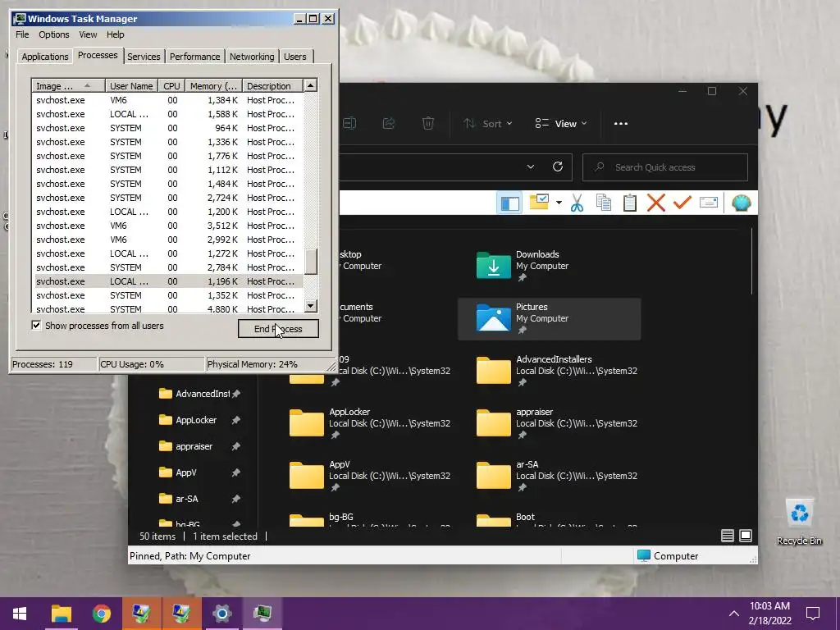Click the Search Quick access field
The width and height of the screenshot is (840, 630).
click(x=664, y=167)
